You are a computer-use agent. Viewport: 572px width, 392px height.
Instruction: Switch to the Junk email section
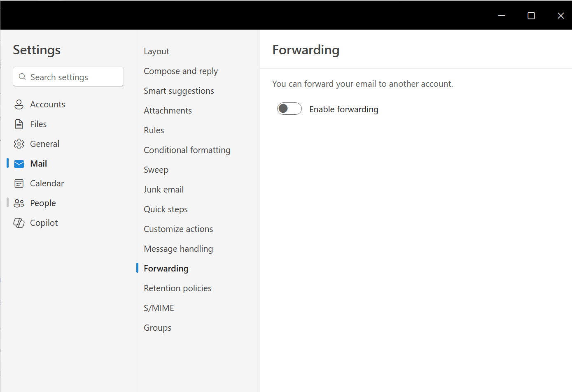(163, 189)
